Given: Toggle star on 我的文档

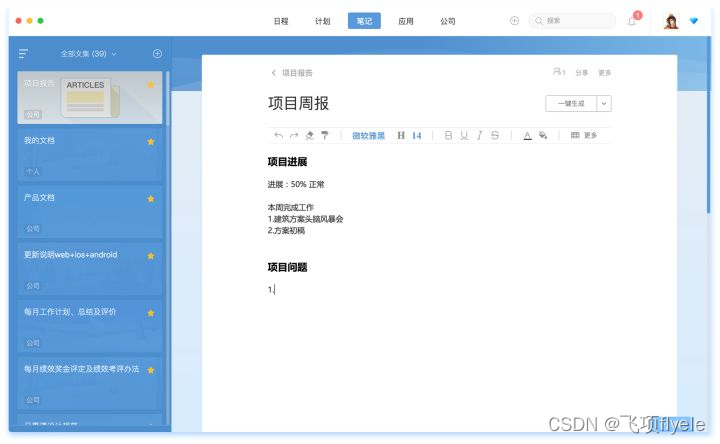Looking at the screenshot, I should tap(151, 141).
